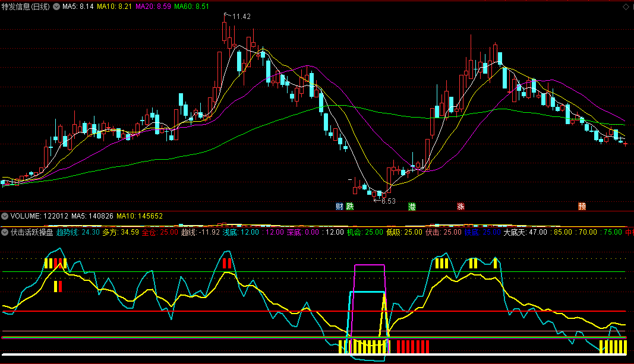The image size is (634, 364).
Task: Click the 11.42 high price label
Action: coord(241,17)
